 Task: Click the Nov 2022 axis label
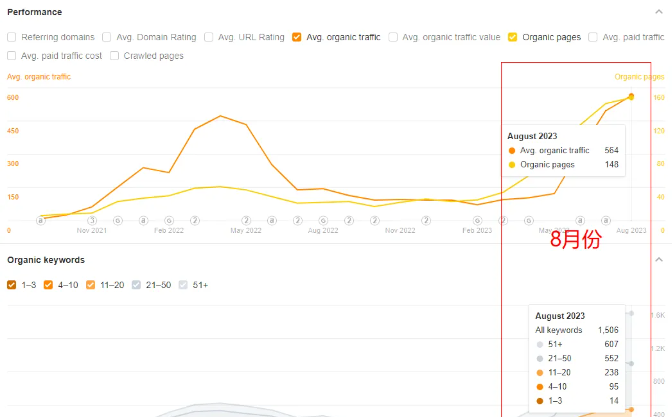click(x=400, y=231)
